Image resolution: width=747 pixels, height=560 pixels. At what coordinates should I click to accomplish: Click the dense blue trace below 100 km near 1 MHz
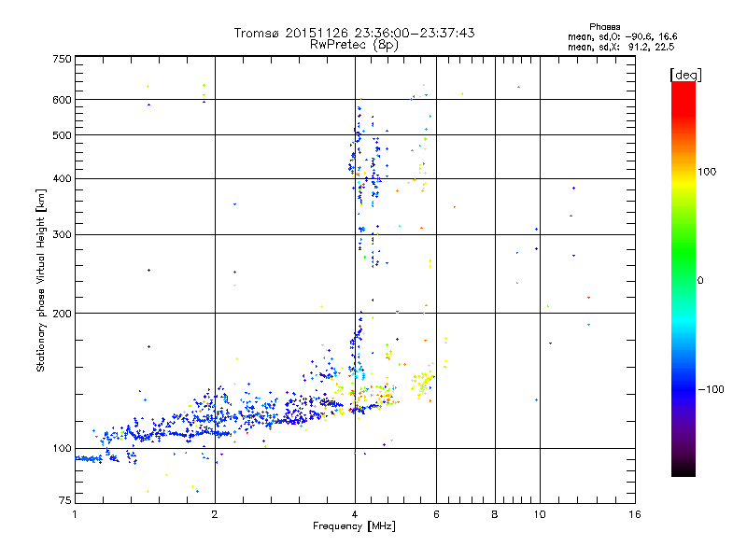click(89, 458)
